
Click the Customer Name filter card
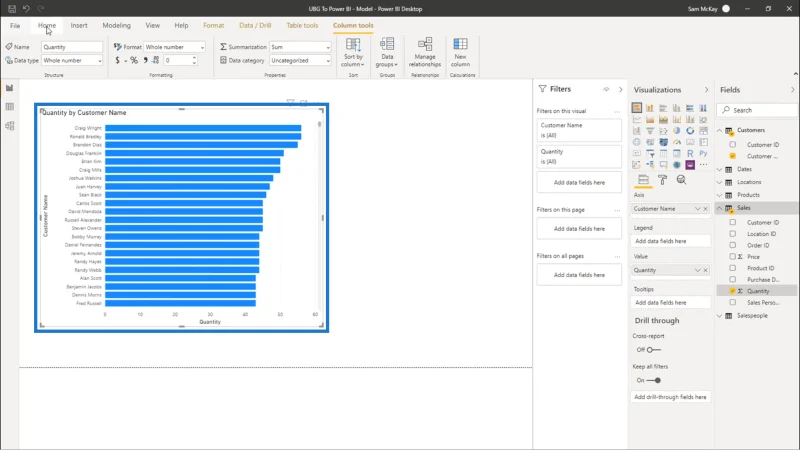tap(579, 130)
